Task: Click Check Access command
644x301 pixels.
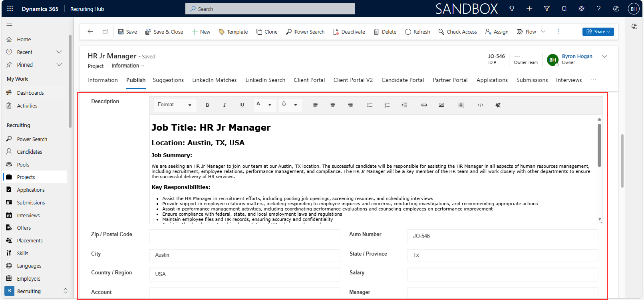Action: tap(458, 32)
